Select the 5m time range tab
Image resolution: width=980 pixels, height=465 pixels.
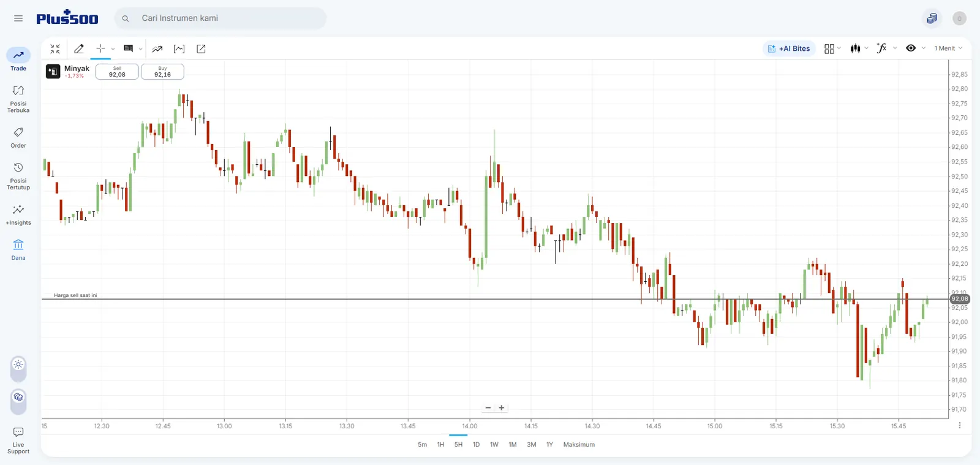[x=423, y=445]
